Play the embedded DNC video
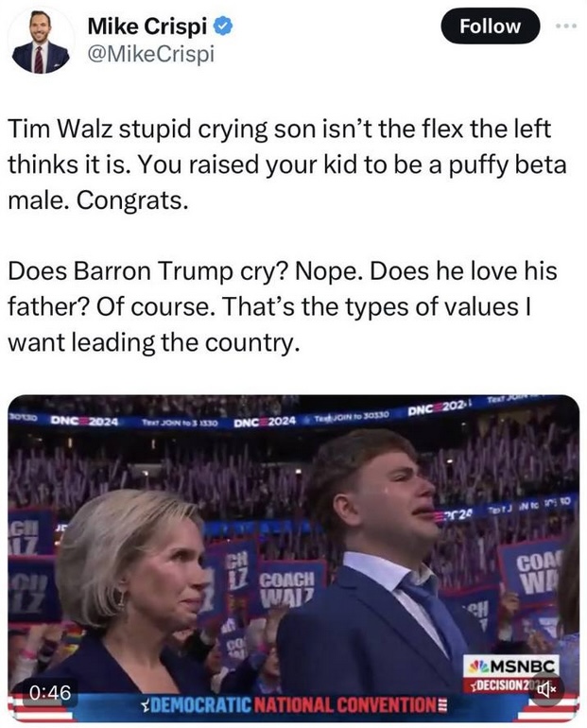Viewport: 587px width, 728px height. 293,558
